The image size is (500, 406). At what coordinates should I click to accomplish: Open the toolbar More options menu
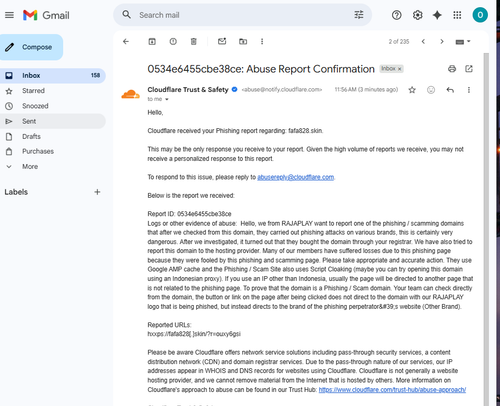[x=262, y=41]
